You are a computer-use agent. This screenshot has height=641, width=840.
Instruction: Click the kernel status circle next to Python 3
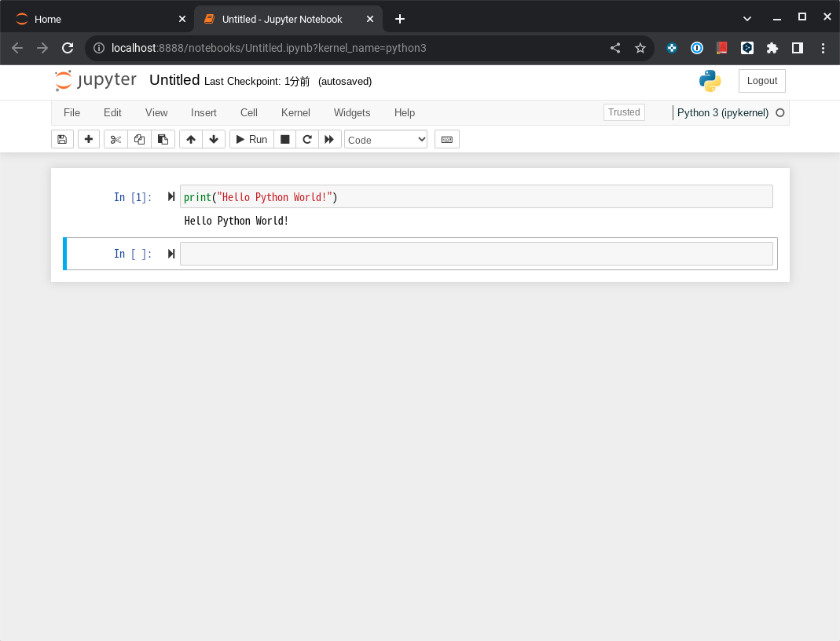[779, 112]
